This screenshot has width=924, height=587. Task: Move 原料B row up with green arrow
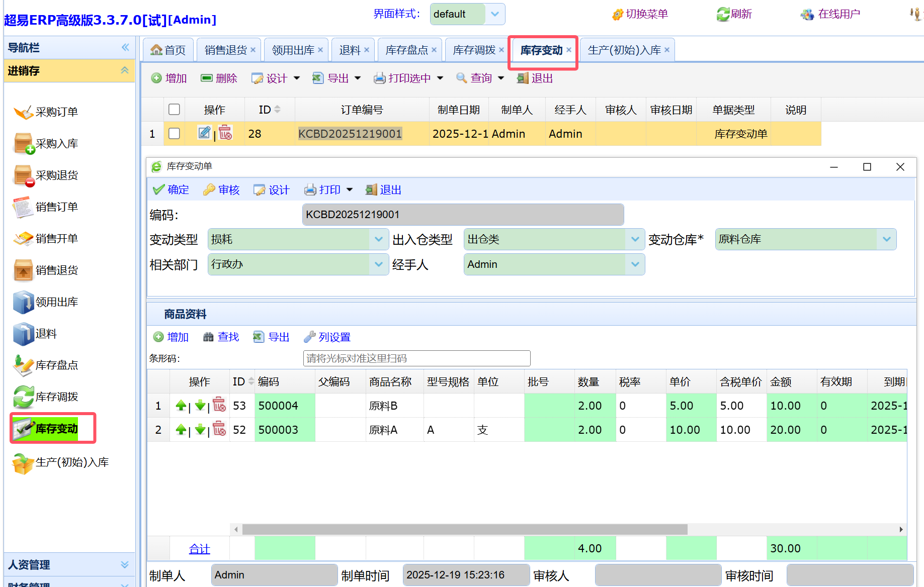click(x=181, y=406)
